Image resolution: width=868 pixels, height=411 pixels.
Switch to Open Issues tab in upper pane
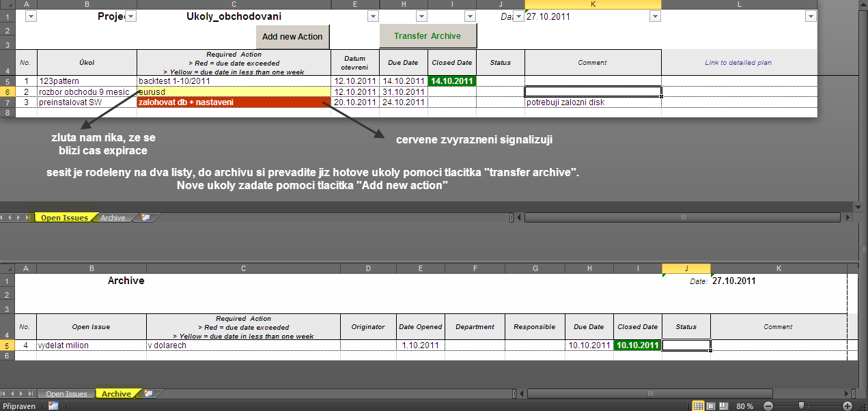click(x=64, y=218)
